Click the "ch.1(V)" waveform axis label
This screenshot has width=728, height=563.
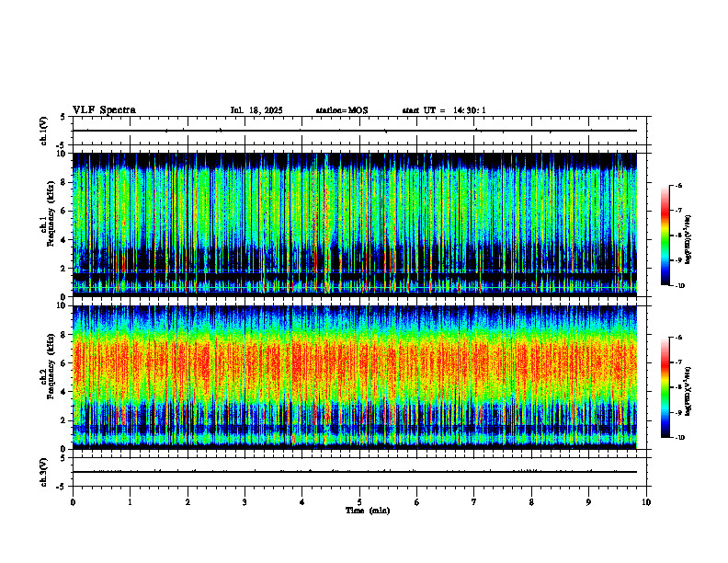point(44,131)
